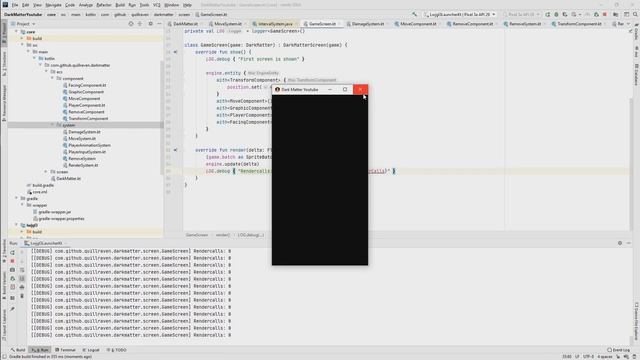Image resolution: width=640 pixels, height=360 pixels.
Task: Select PlayerInputSystem.kt in project tree
Action: [x=87, y=152]
